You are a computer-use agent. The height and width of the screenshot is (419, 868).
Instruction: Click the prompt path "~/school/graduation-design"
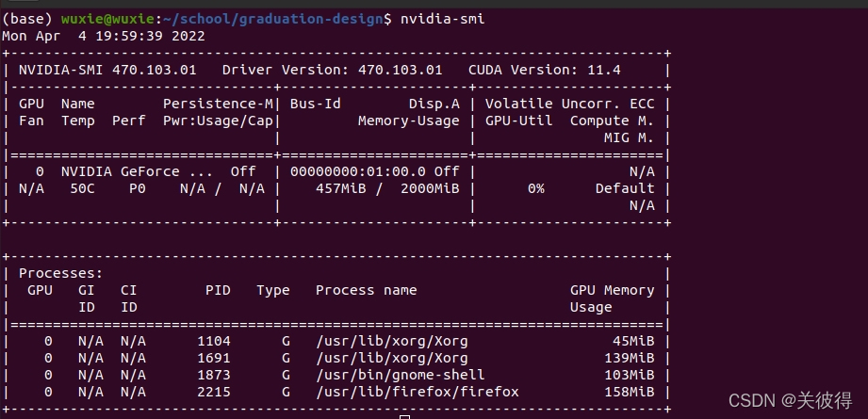[x=272, y=20]
